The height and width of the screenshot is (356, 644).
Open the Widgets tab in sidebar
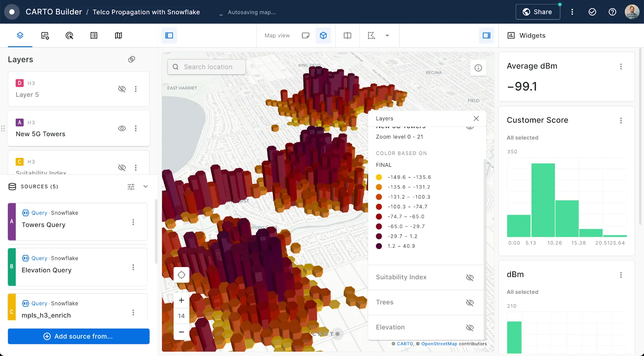tap(45, 35)
